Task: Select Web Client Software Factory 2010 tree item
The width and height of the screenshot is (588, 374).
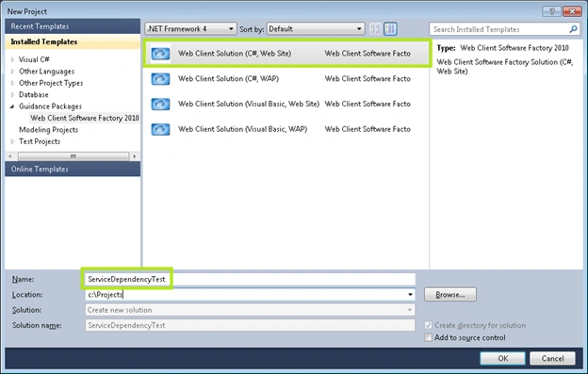Action: [85, 118]
